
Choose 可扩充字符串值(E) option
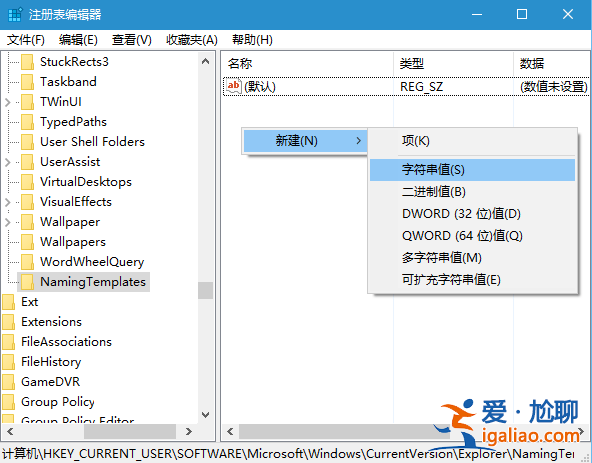(472, 280)
